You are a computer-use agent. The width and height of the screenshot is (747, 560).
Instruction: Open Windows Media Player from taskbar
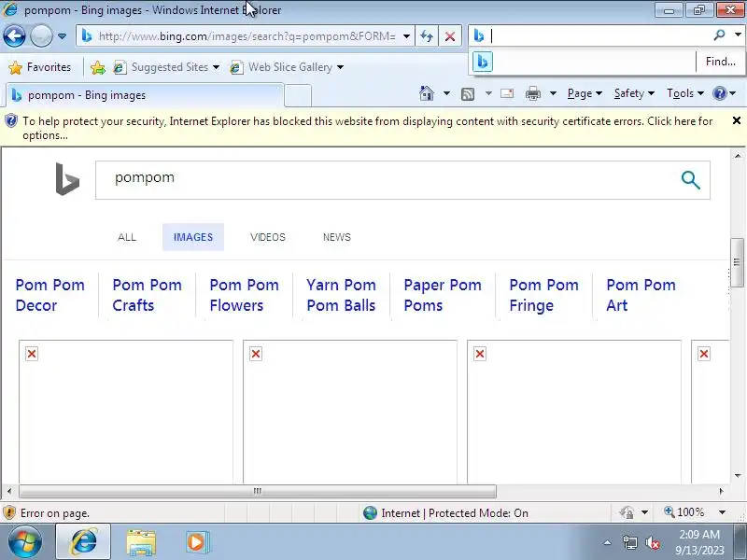point(197,542)
